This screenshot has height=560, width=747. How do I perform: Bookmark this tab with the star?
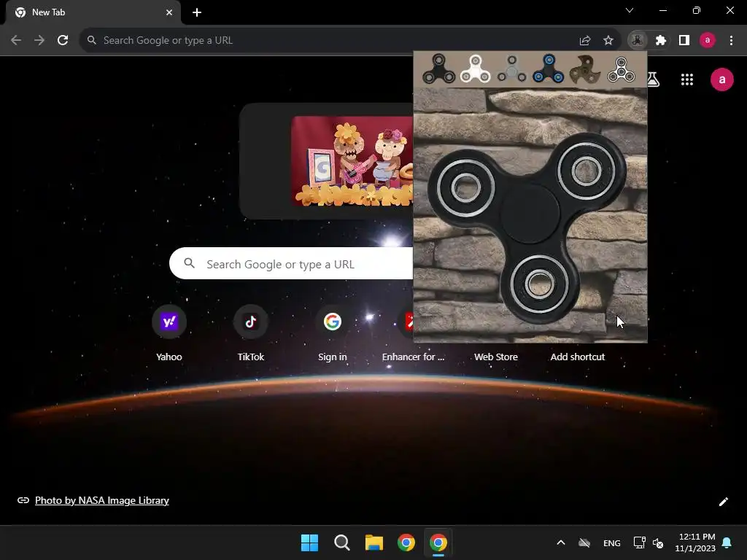click(x=608, y=41)
